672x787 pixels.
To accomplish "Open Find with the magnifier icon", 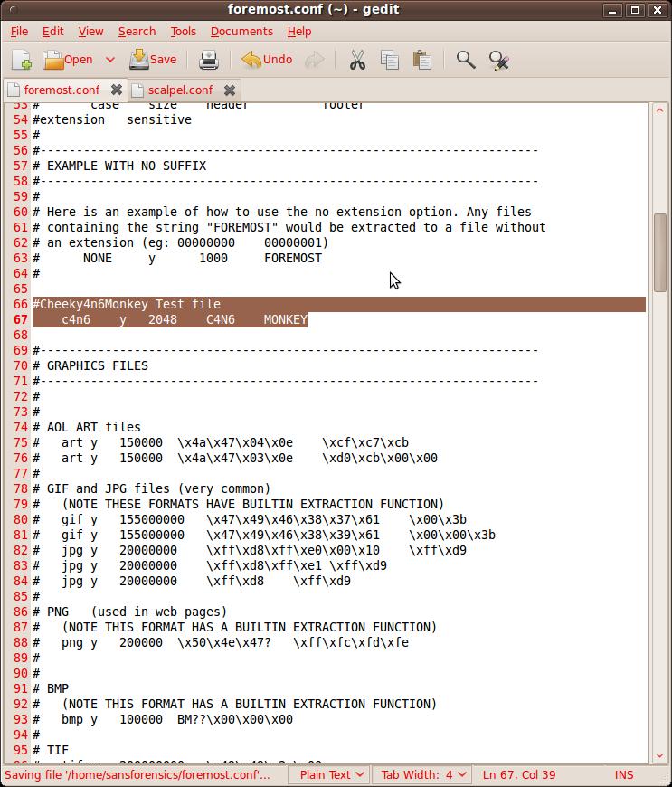I will coord(466,60).
